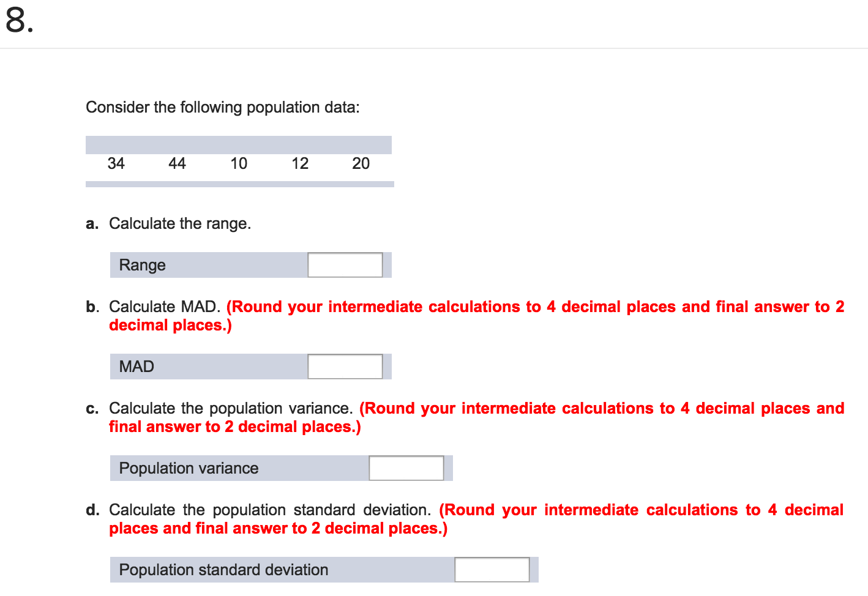The height and width of the screenshot is (596, 868).
Task: Select the data value 12
Action: (x=300, y=163)
